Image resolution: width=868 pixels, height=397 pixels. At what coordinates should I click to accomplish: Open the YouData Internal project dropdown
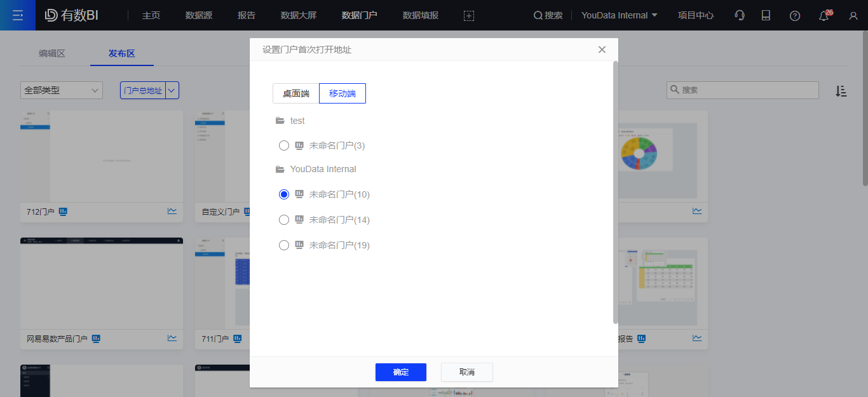click(x=619, y=15)
